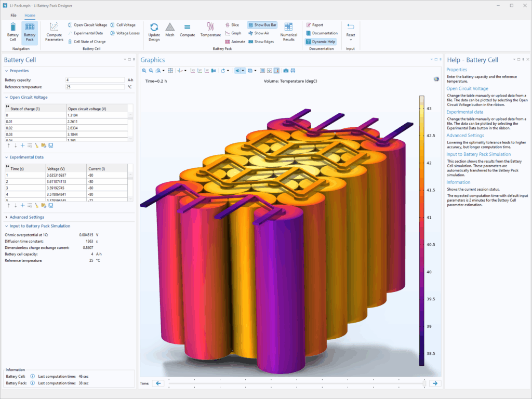
Task: Open the File menu
Action: coord(14,16)
